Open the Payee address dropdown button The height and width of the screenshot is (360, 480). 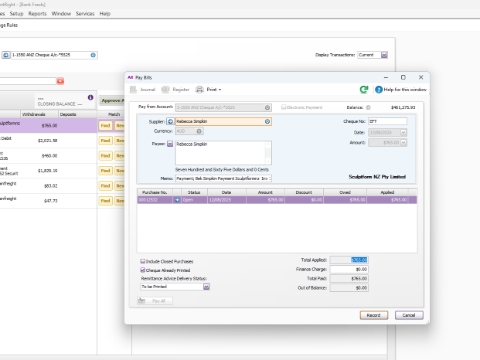(x=170, y=144)
